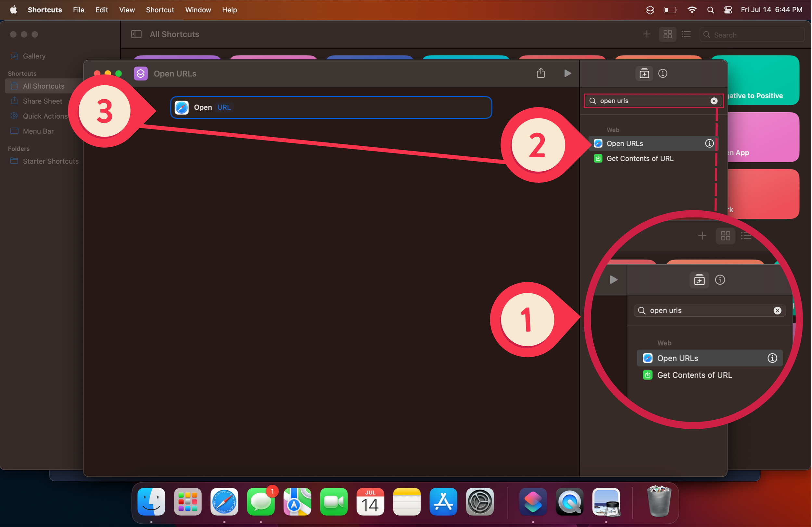The image size is (812, 527).
Task: Select Get Contents of URL action
Action: 640,158
